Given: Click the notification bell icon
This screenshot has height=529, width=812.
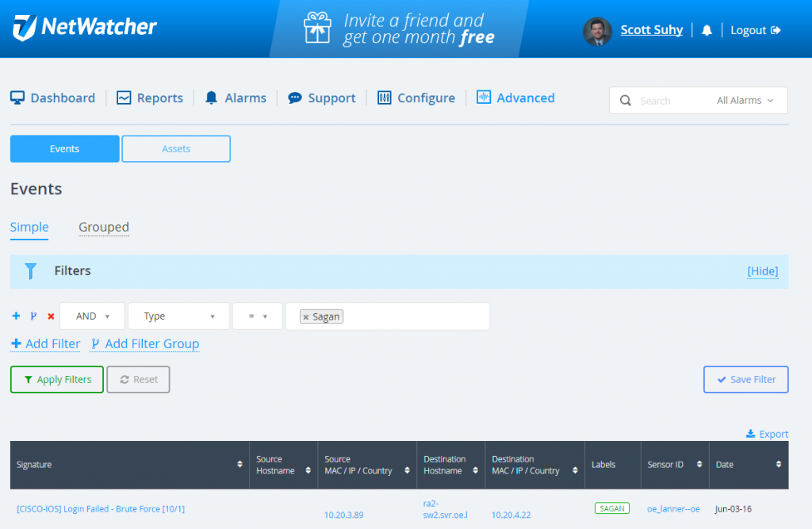Looking at the screenshot, I should click(707, 30).
